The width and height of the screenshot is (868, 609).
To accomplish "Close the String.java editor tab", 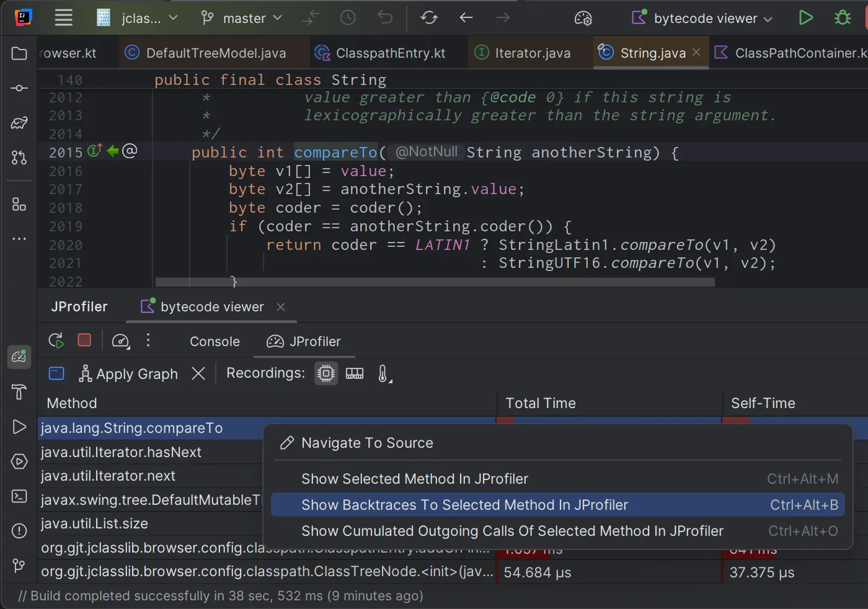I will 696,53.
